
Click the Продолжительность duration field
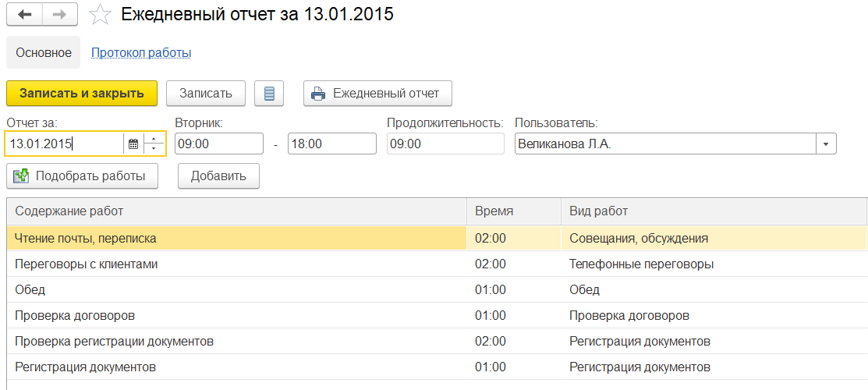pyautogui.click(x=445, y=144)
